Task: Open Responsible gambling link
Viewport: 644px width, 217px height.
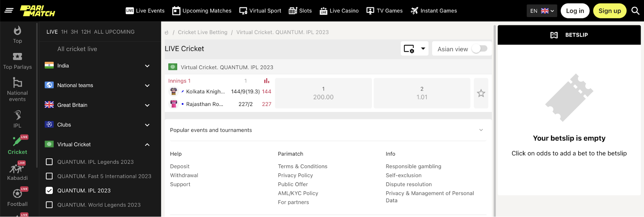Action: [x=413, y=166]
